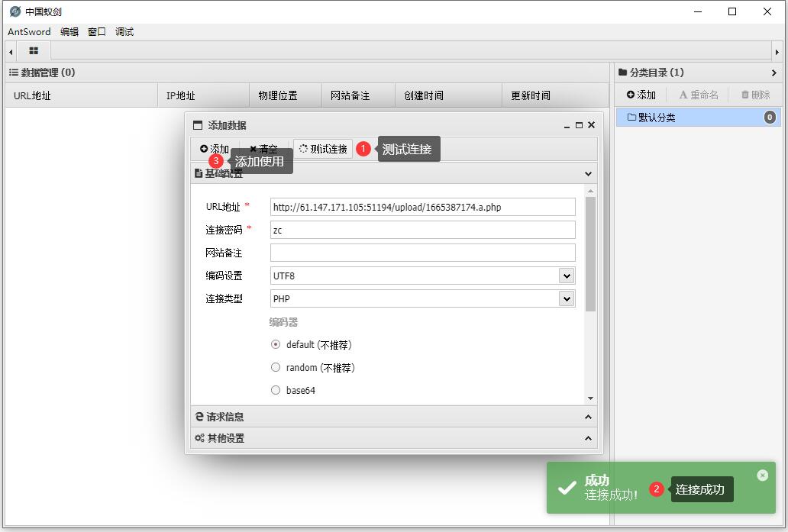The height and width of the screenshot is (532, 788).
Task: Maximize the 添加数据 dialog
Action: 579,125
